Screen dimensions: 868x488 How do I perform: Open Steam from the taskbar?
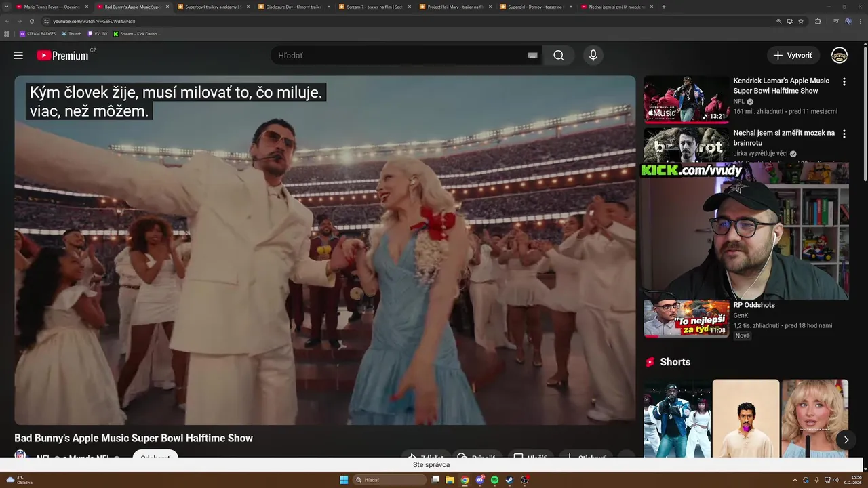click(x=509, y=480)
